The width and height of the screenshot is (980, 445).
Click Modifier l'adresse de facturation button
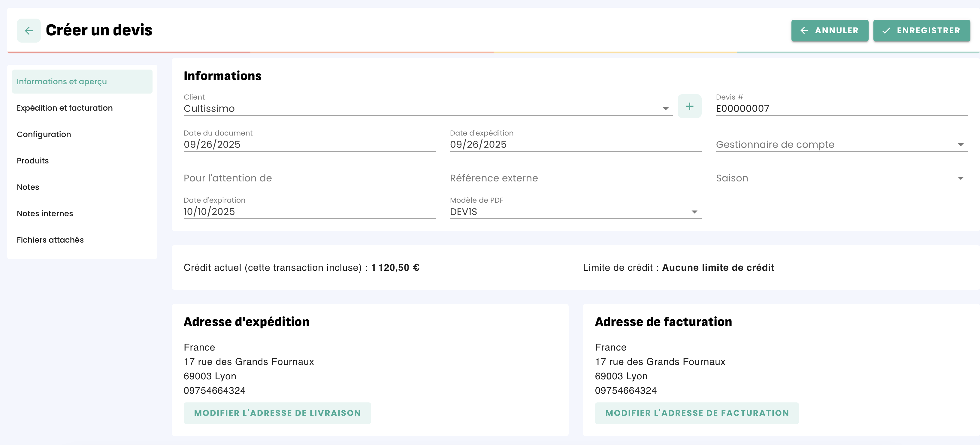(697, 413)
